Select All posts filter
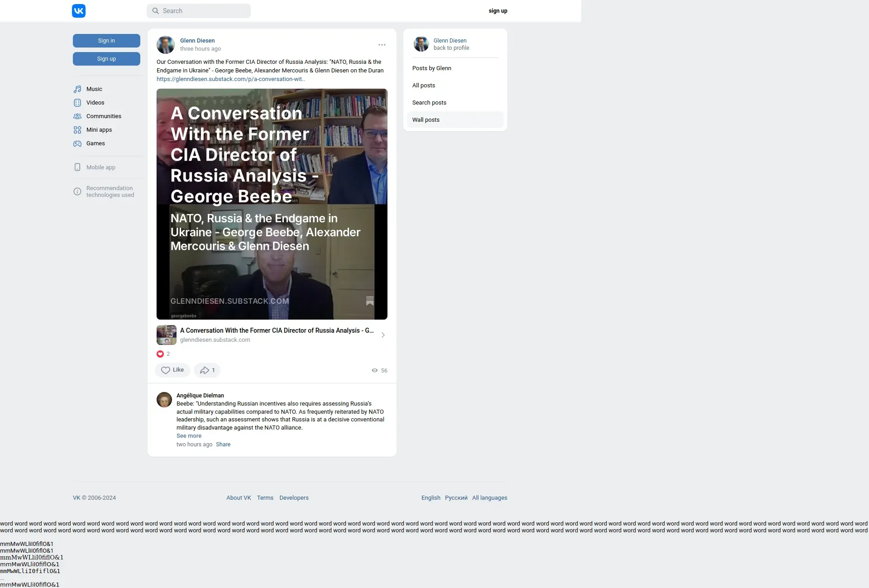This screenshot has height=588, width=869. click(455, 86)
